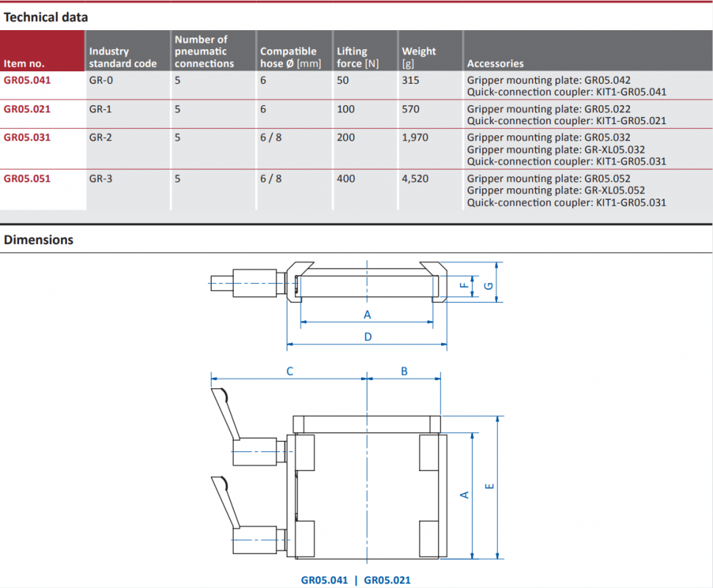Select the Lifting force [N] column header

(357, 57)
